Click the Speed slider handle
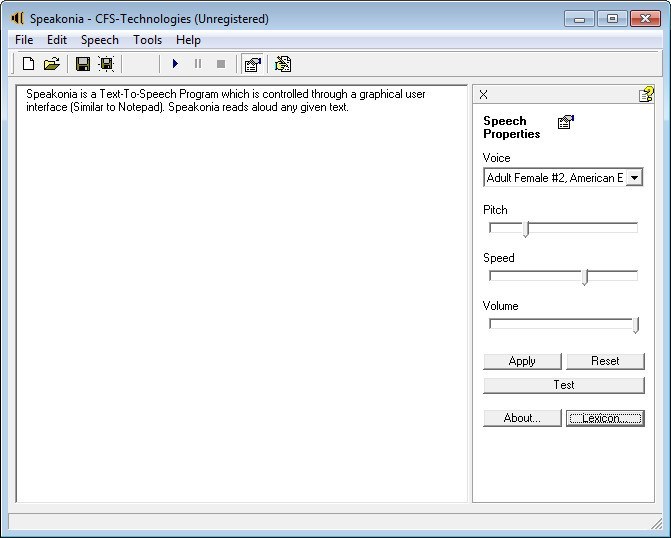Screen dimensions: 671x538 pos(585,277)
